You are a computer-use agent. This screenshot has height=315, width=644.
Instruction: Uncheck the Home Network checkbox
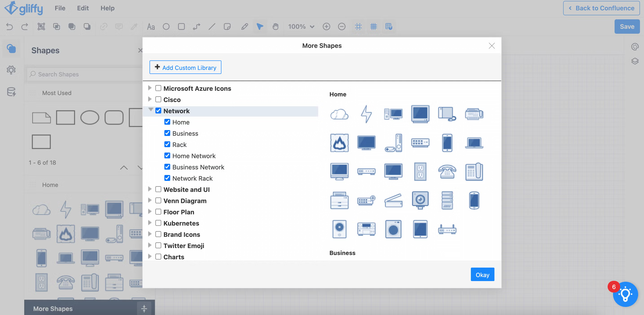[x=167, y=156]
